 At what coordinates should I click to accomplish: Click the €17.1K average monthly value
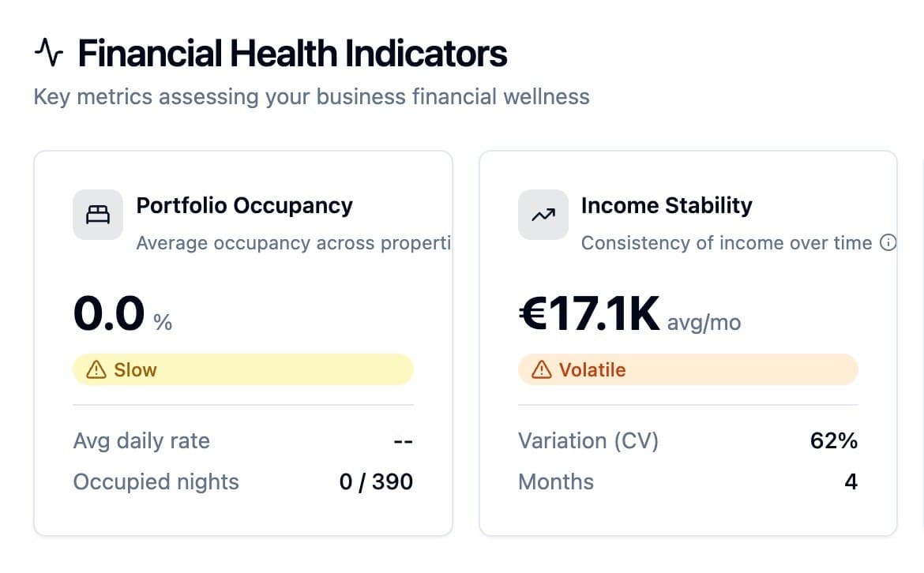(x=589, y=313)
